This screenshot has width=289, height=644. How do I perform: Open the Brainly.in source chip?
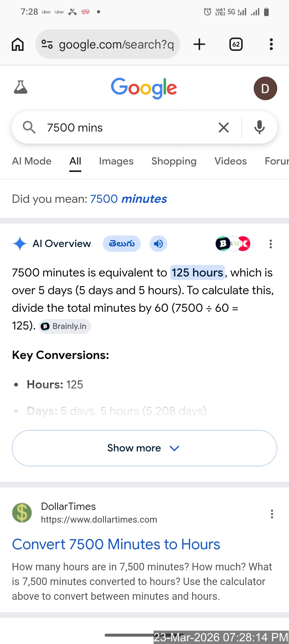pyautogui.click(x=65, y=326)
